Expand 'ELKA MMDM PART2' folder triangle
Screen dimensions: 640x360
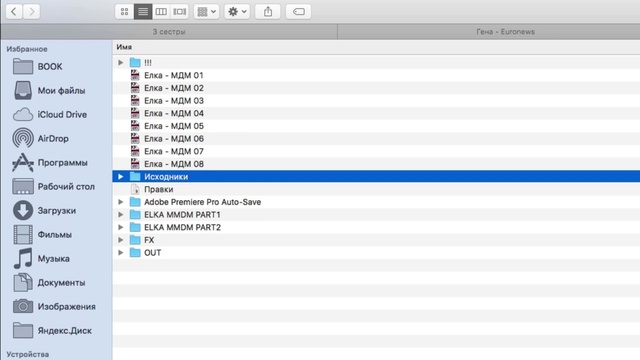tap(120, 227)
